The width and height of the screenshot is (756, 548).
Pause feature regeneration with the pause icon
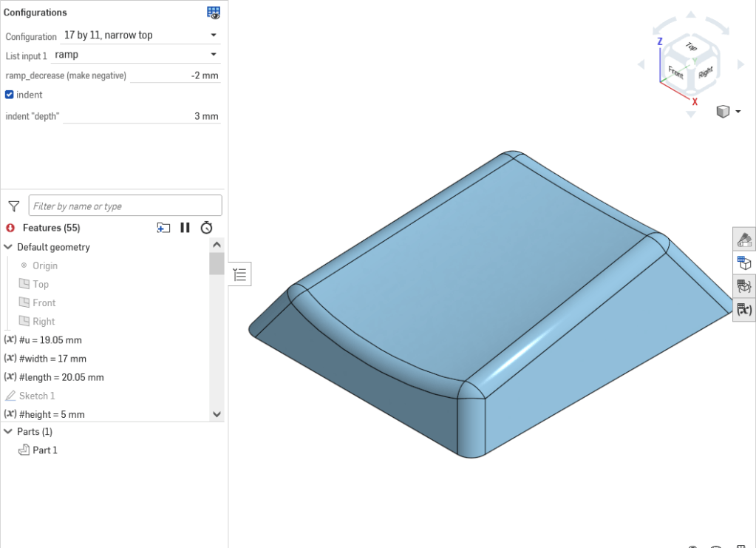tap(185, 228)
